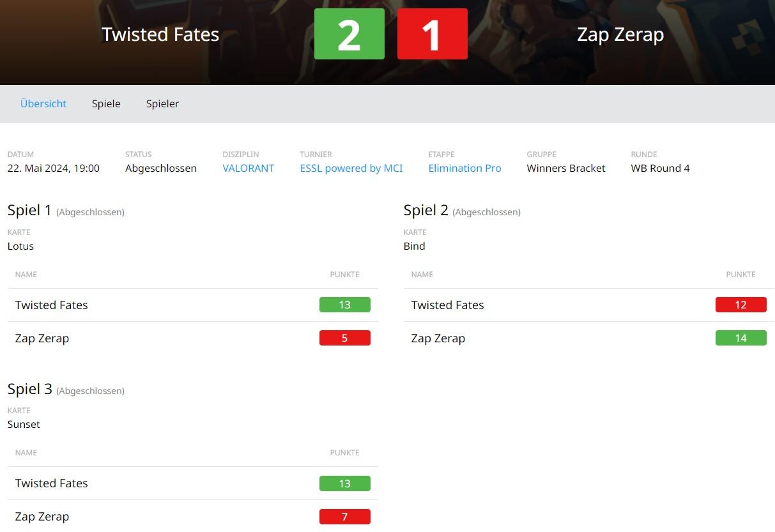Click the Twisted Fates team name in header
The image size is (775, 532).
[160, 34]
